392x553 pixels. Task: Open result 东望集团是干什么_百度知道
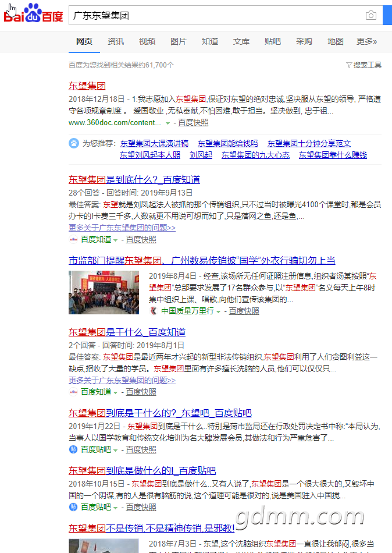point(127,332)
